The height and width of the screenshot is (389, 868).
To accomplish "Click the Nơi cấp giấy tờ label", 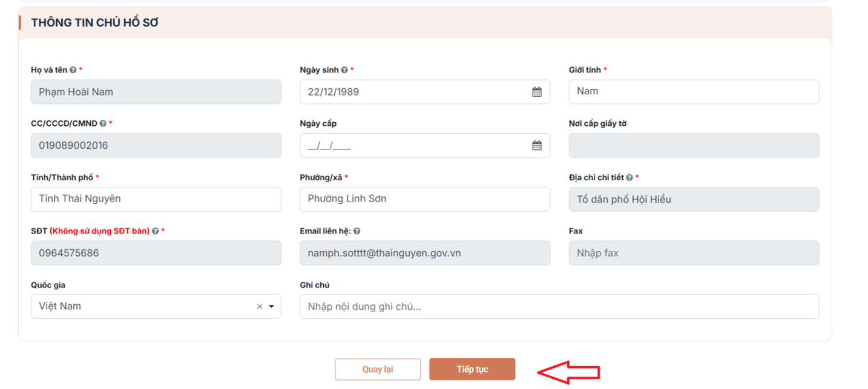I will pyautogui.click(x=597, y=124).
